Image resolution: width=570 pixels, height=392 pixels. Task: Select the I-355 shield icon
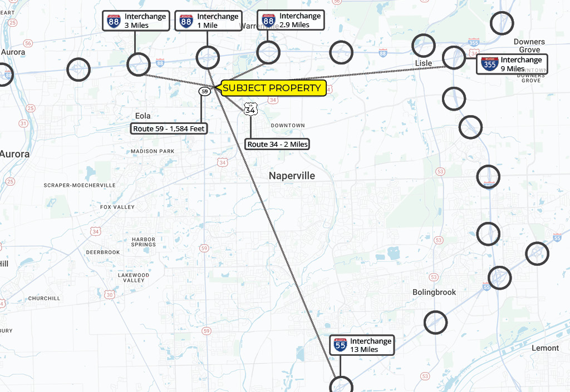tap(490, 64)
